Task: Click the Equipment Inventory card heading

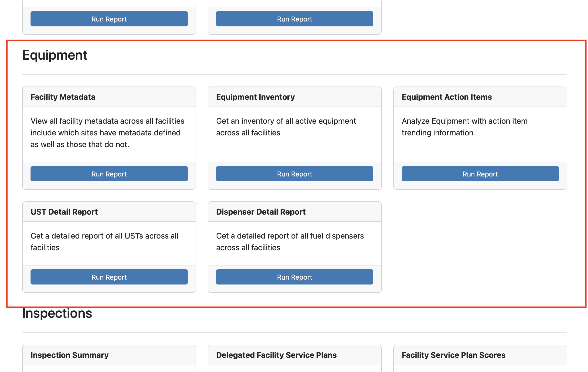Action: (x=255, y=97)
